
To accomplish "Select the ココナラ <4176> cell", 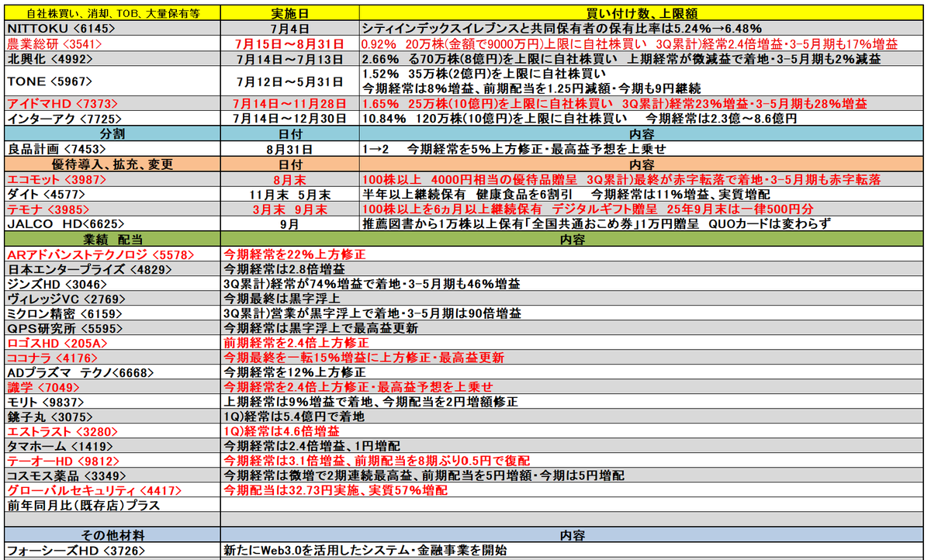I will pyautogui.click(x=112, y=358).
